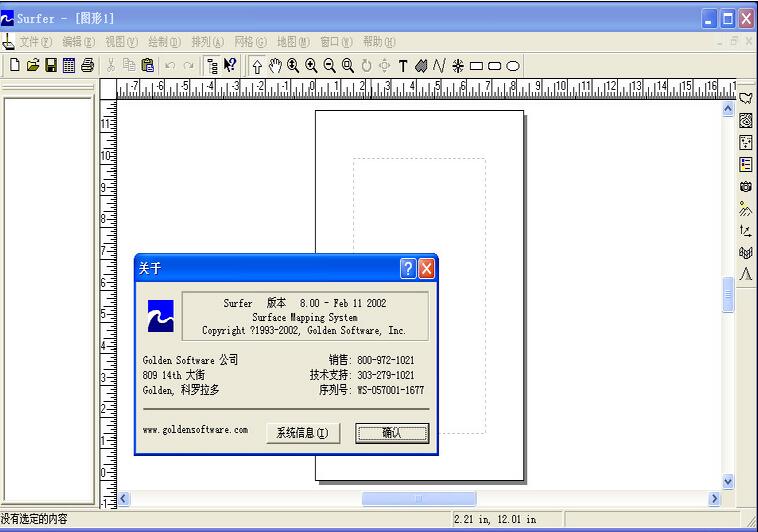Click the 系统信息 button in dialog
The width and height of the screenshot is (758, 532).
click(303, 433)
